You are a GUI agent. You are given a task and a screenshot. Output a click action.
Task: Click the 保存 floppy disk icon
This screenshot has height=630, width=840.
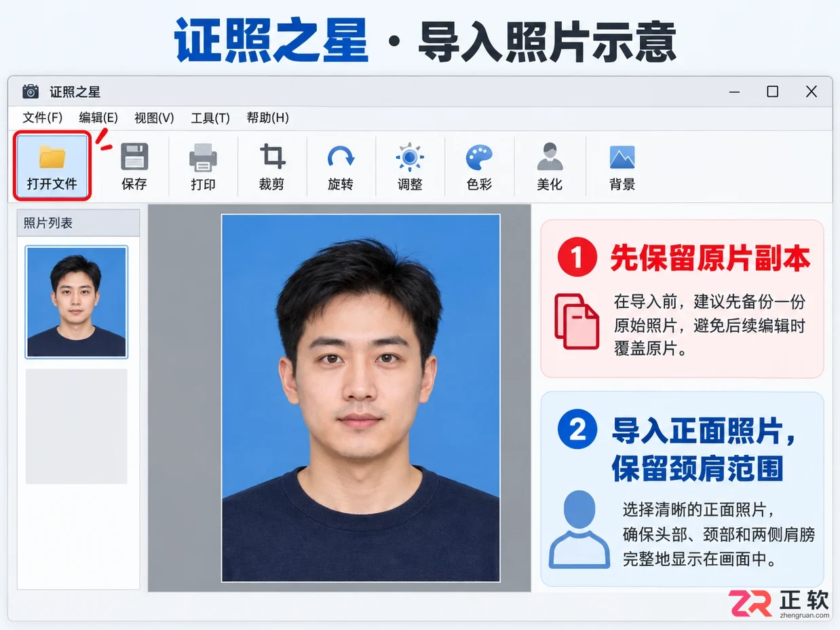pos(134,157)
